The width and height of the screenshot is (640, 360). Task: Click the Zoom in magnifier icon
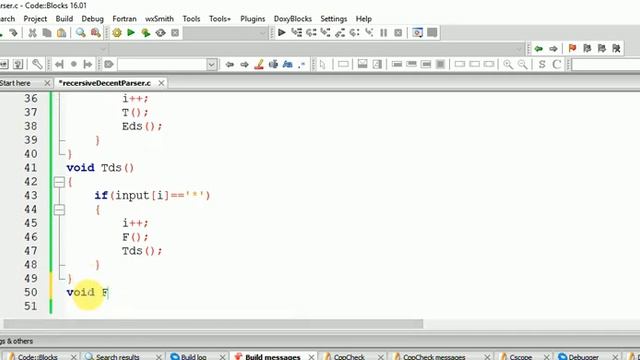(x=508, y=64)
